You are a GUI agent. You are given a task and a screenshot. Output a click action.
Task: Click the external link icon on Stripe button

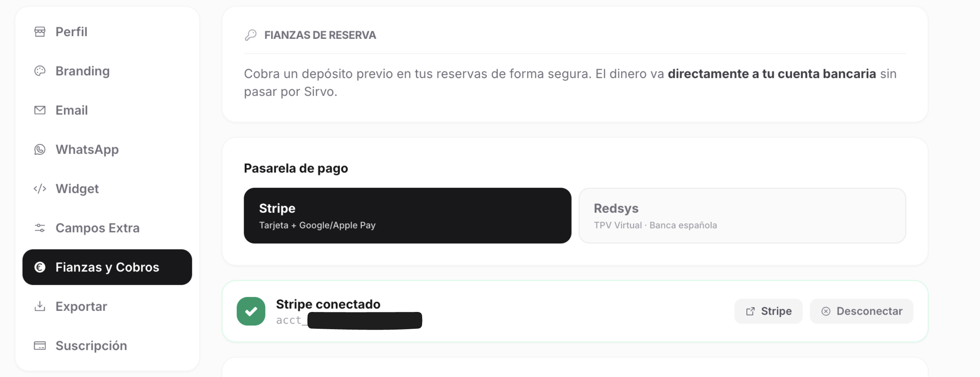(x=750, y=311)
